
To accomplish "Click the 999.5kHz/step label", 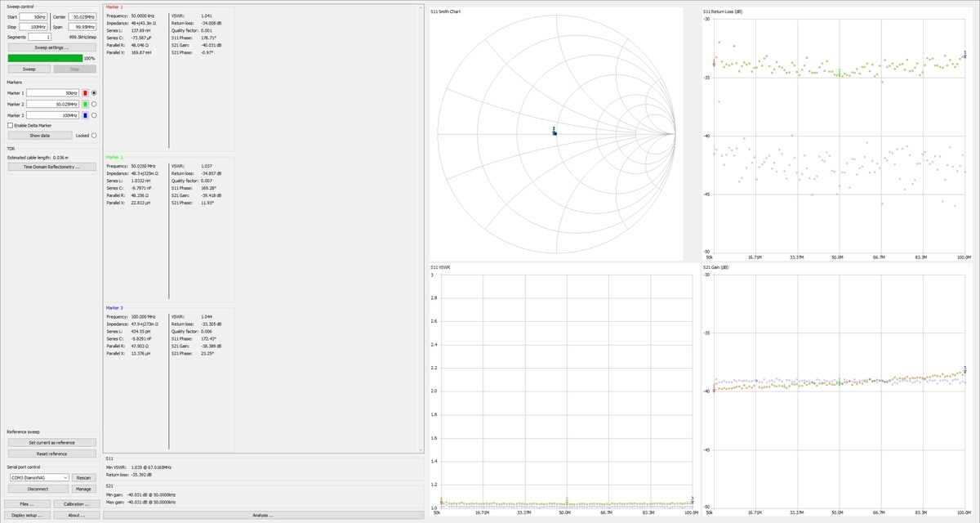I will (82, 38).
